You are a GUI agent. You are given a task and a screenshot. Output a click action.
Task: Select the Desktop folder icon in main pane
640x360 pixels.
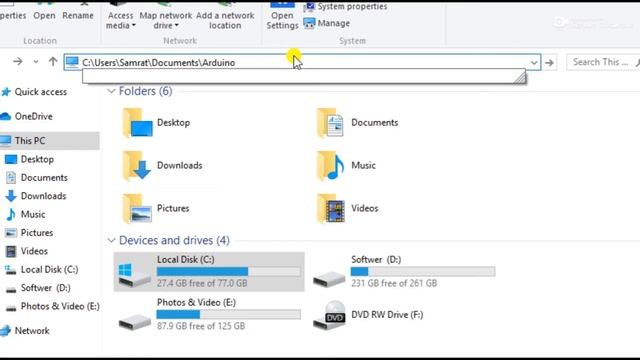coord(138,122)
